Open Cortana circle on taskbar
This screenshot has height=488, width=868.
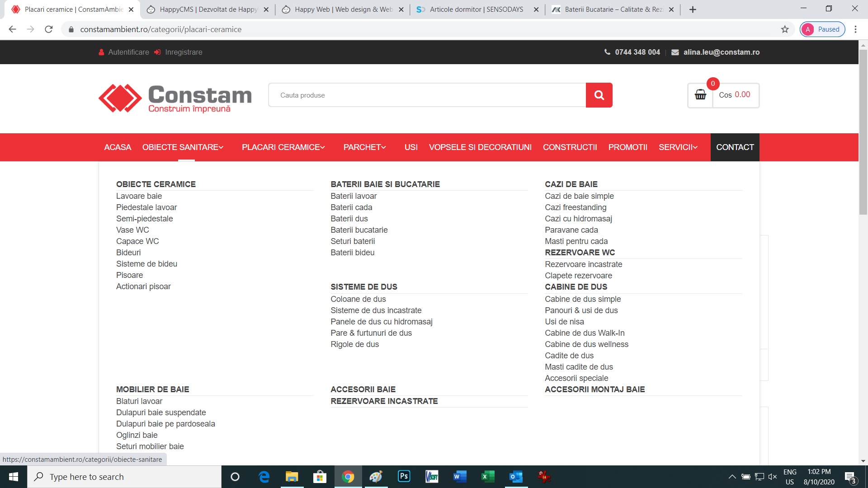[x=235, y=477]
